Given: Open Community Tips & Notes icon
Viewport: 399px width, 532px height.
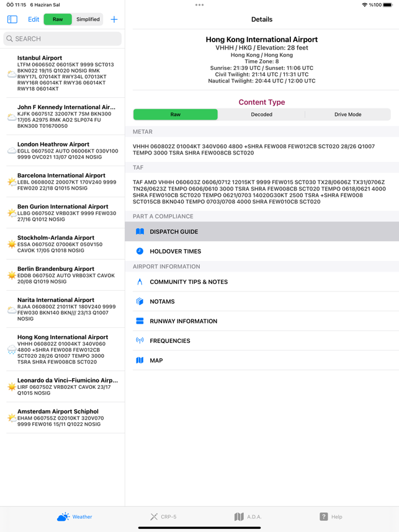Looking at the screenshot, I should click(x=140, y=282).
